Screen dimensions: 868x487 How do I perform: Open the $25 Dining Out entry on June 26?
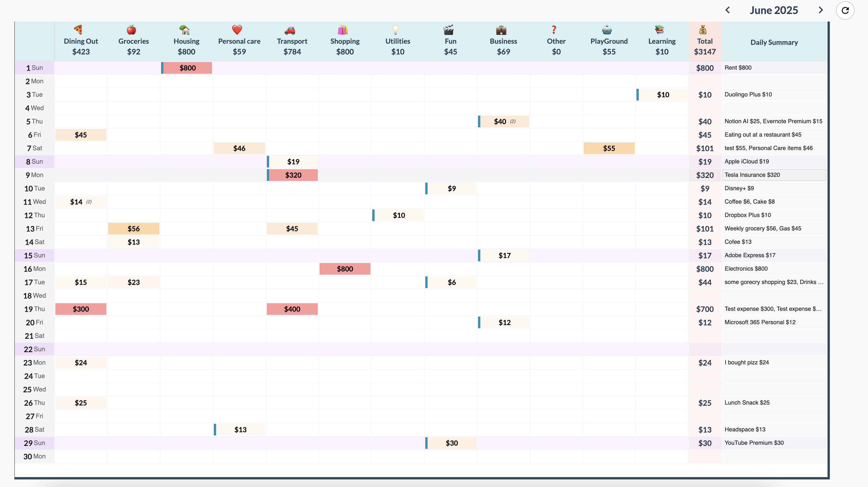(x=81, y=403)
